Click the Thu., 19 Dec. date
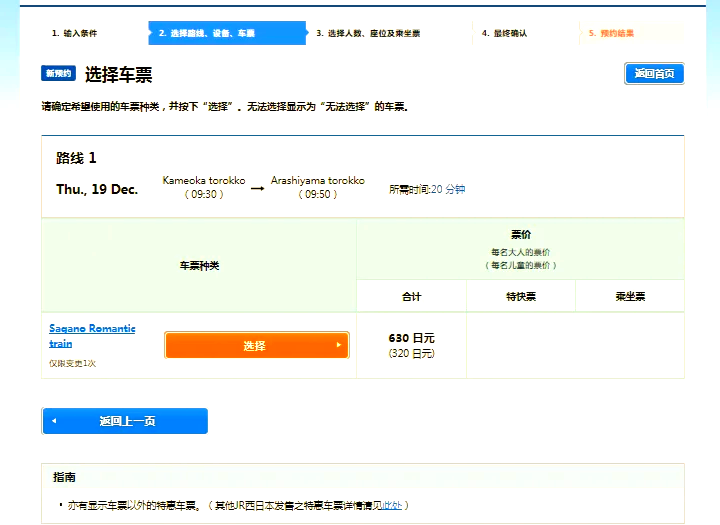 97,189
